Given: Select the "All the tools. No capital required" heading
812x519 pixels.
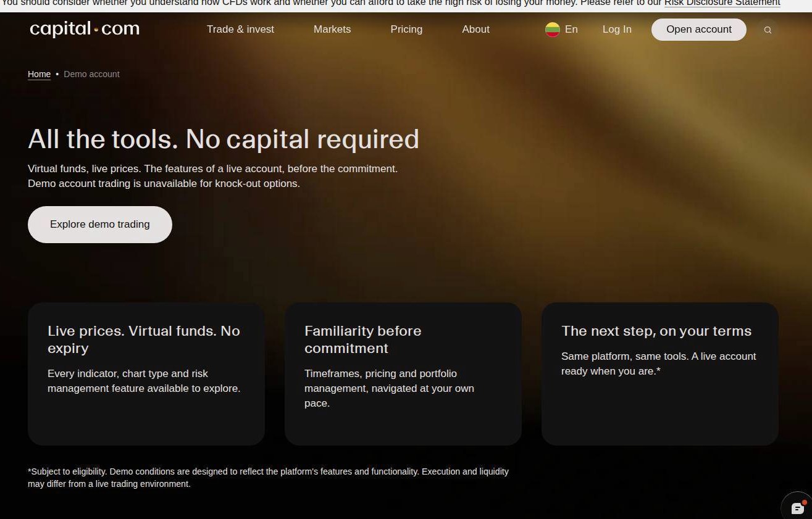Looking at the screenshot, I should point(224,139).
